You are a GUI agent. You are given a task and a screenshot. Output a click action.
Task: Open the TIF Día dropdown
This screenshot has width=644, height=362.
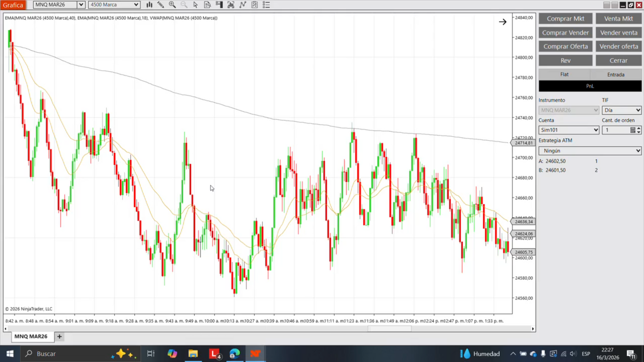[x=622, y=110]
